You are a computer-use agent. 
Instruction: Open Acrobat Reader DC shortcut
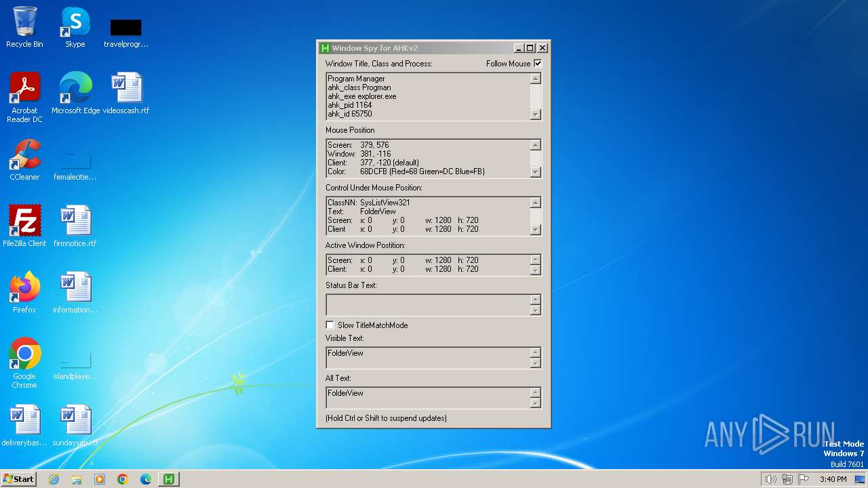24,97
